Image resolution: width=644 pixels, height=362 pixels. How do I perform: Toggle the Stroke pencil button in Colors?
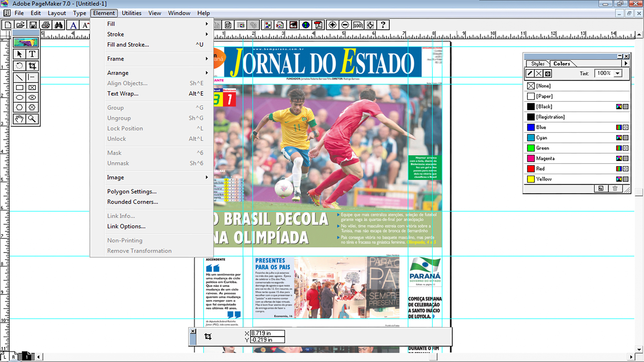[x=530, y=73]
